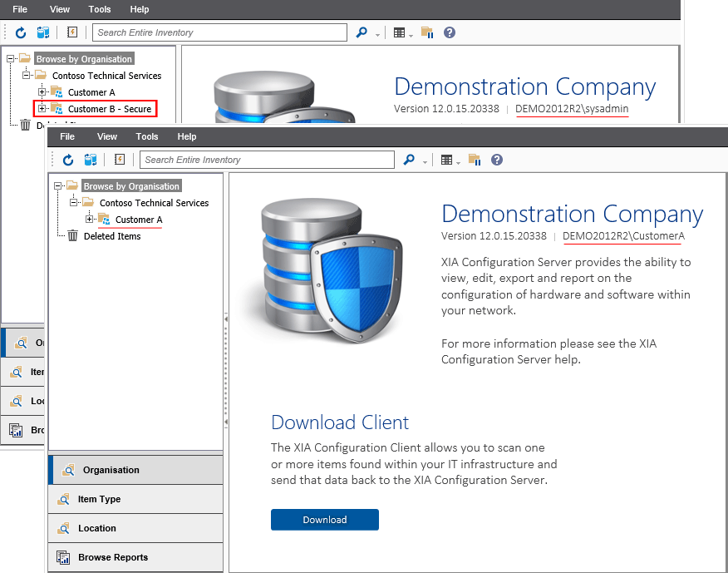Image resolution: width=728 pixels, height=573 pixels.
Task: Select Customer A in back window tree
Action: 91,92
